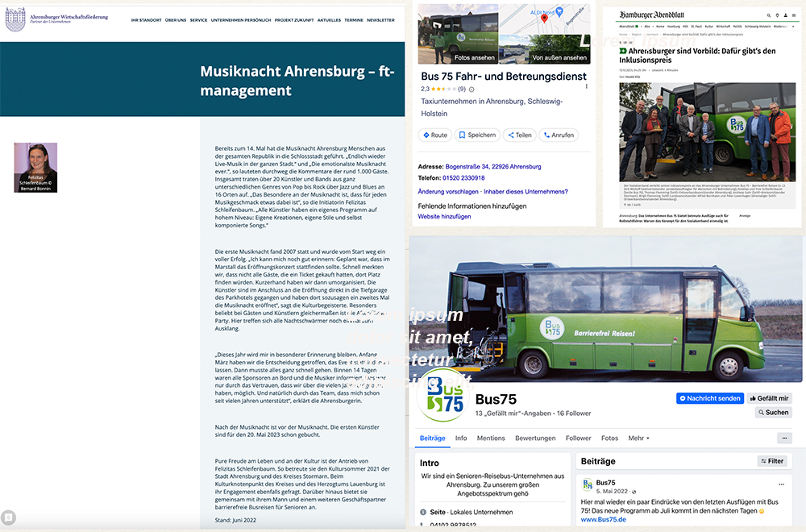Screen dimensions: 806x532
Task: Open the NEWSLETTER navigation item
Action: pyautogui.click(x=380, y=20)
